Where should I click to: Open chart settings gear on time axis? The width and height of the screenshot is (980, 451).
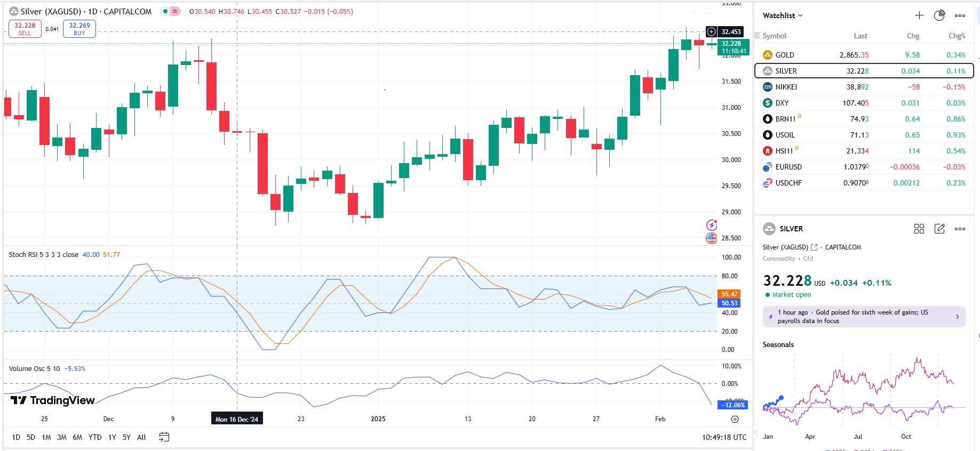coord(735,419)
